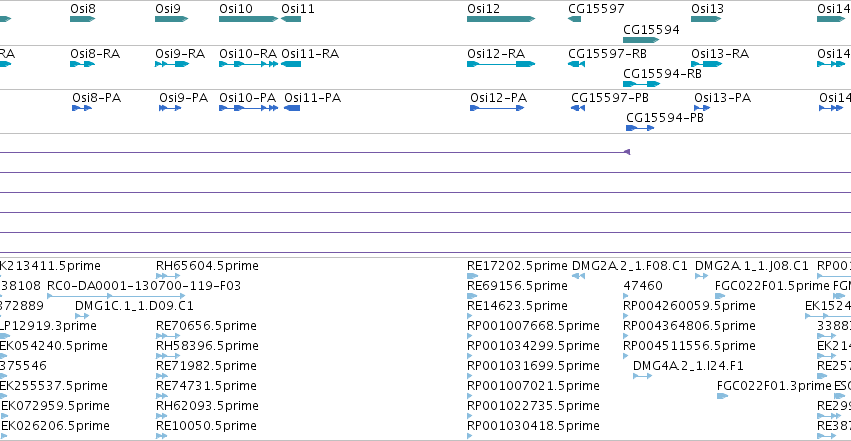851x441 pixels.
Task: Select the Osi8-RA transcript
Action: (x=82, y=64)
